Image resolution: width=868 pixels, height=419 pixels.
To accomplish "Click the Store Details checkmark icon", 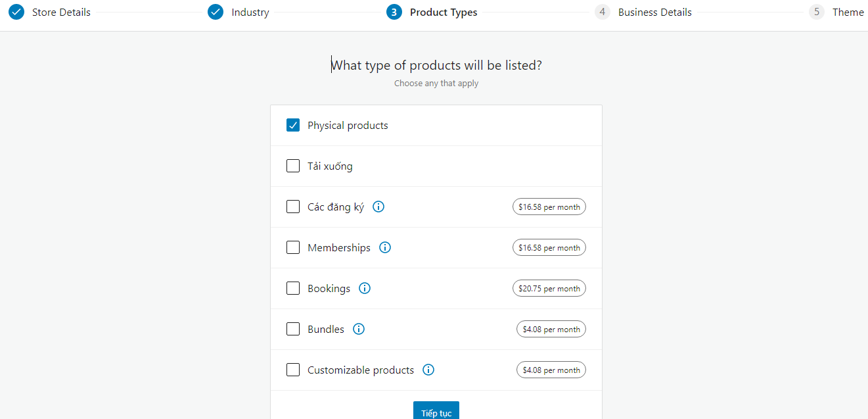I will click(16, 12).
